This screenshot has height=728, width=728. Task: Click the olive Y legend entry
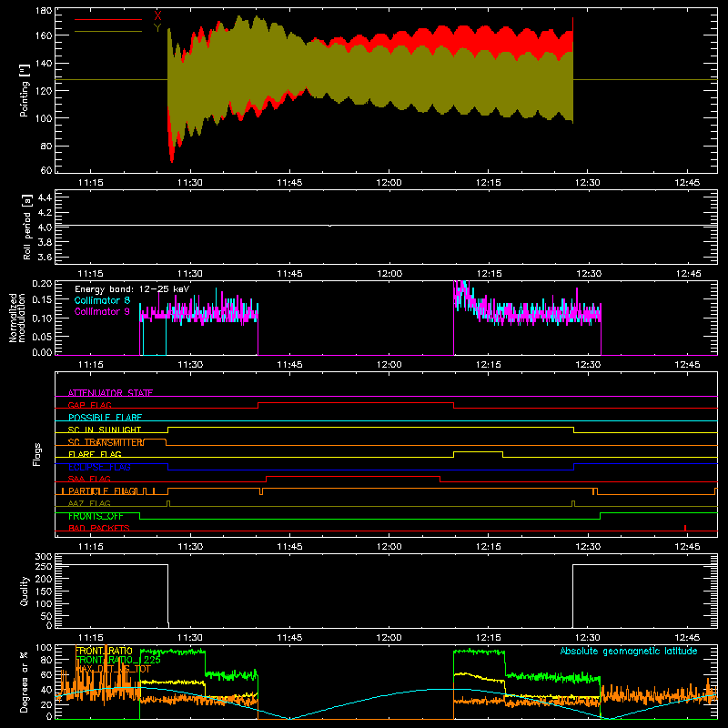tap(157, 27)
